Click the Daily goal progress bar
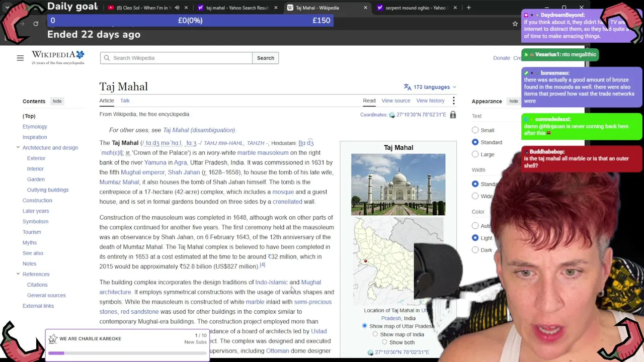 [x=190, y=21]
